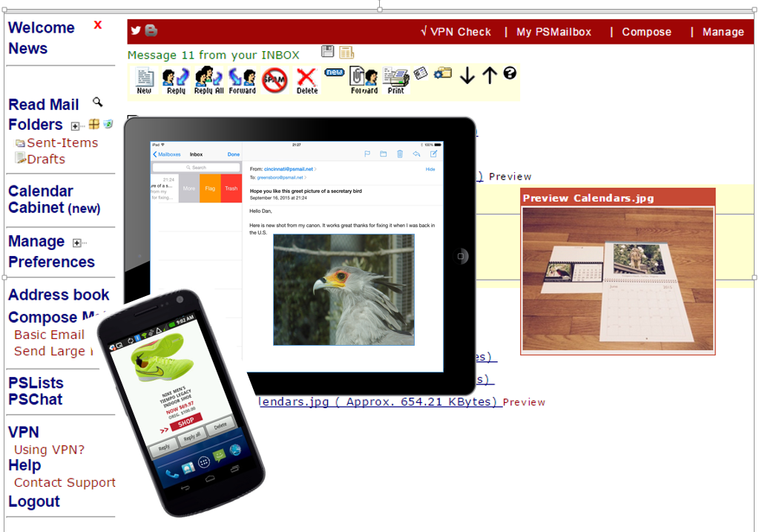Log out via the Logout link
The width and height of the screenshot is (759, 532).
tap(34, 502)
